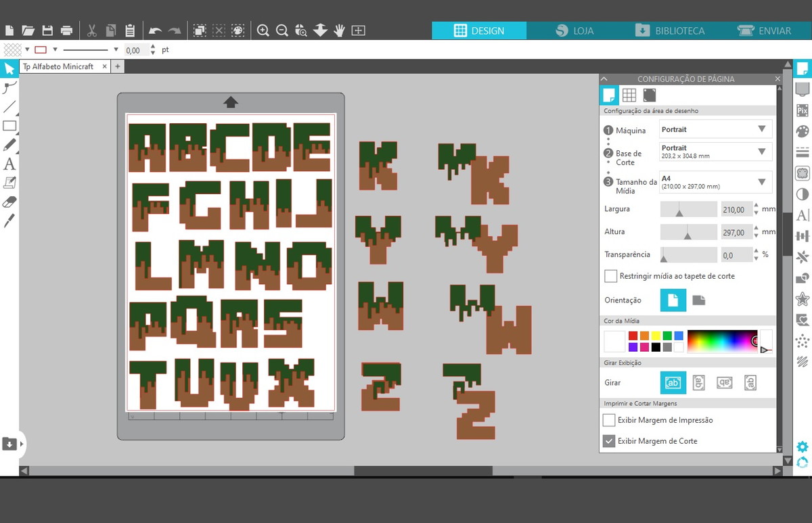Click the deselect all icon
The width and height of the screenshot is (812, 523).
coord(219,30)
